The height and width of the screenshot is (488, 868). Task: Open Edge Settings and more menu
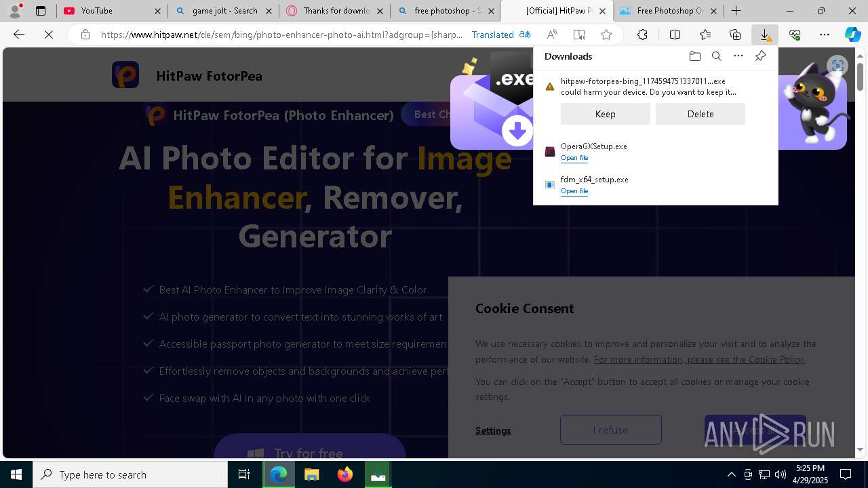point(825,35)
